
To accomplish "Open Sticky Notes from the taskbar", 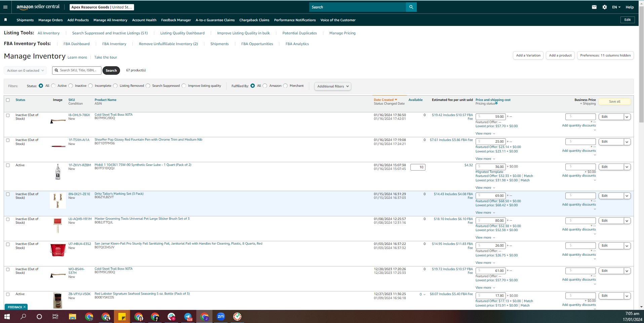I will click(x=122, y=317).
